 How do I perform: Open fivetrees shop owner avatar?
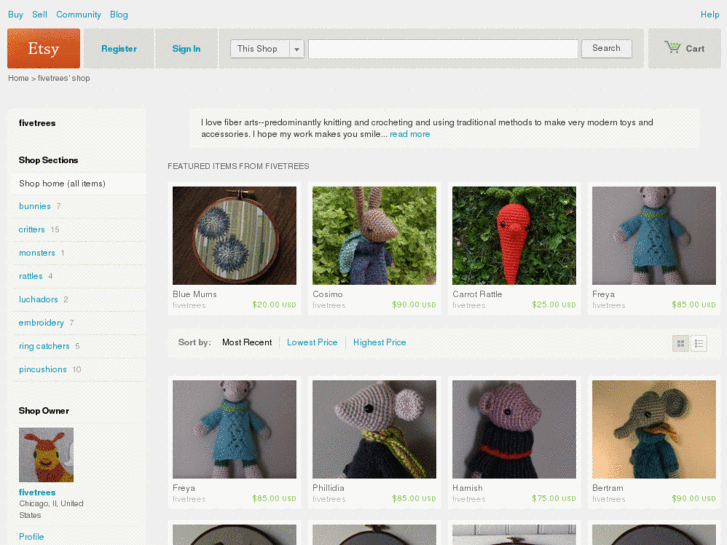coord(46,455)
